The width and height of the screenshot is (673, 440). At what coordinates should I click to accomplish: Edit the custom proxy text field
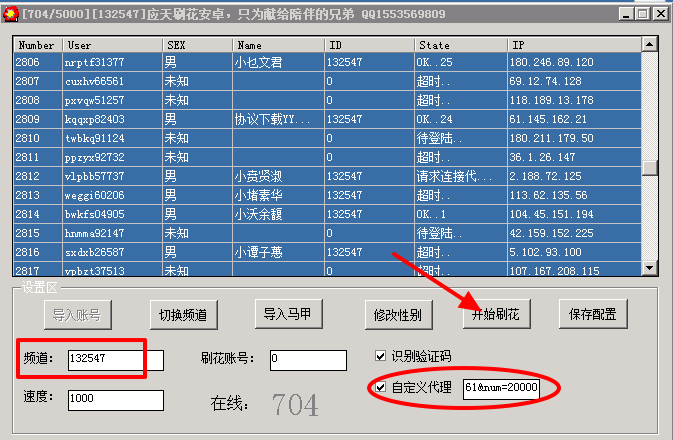[500, 388]
